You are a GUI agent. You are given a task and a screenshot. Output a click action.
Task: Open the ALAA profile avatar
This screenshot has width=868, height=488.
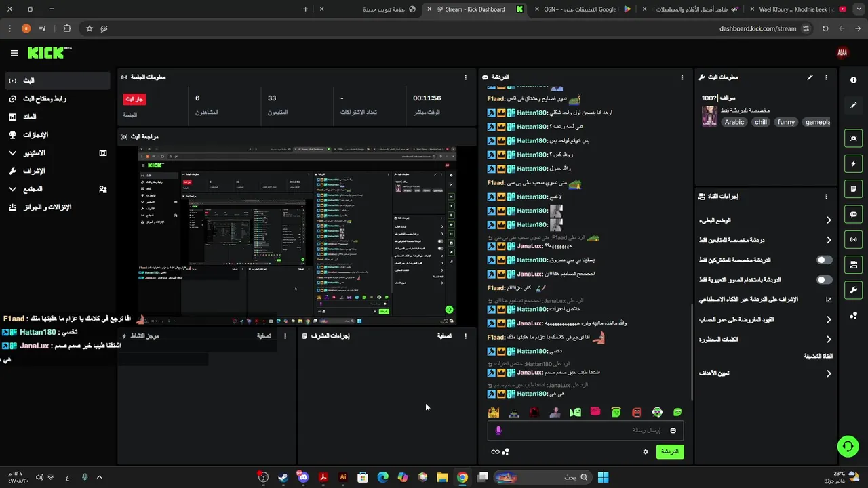pos(842,53)
